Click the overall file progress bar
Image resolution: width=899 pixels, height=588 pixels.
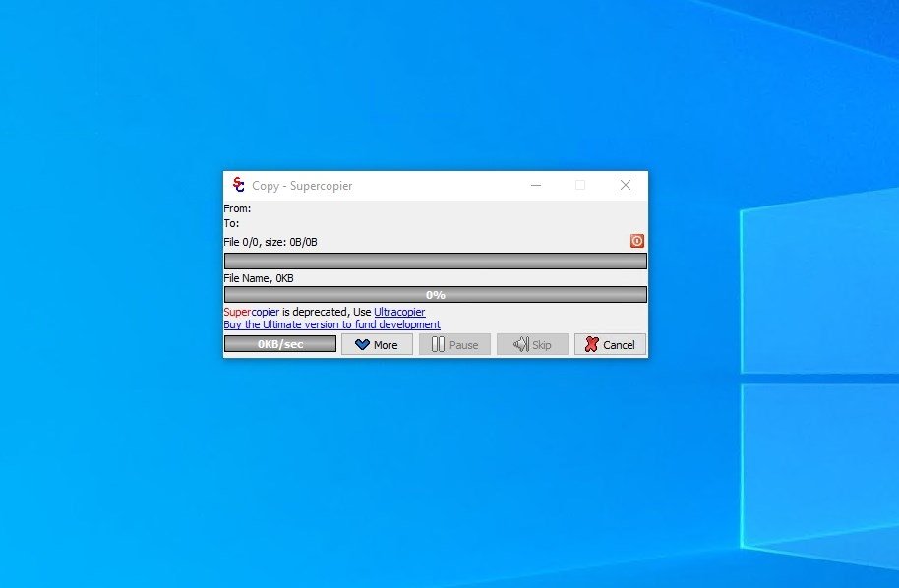[435, 261]
